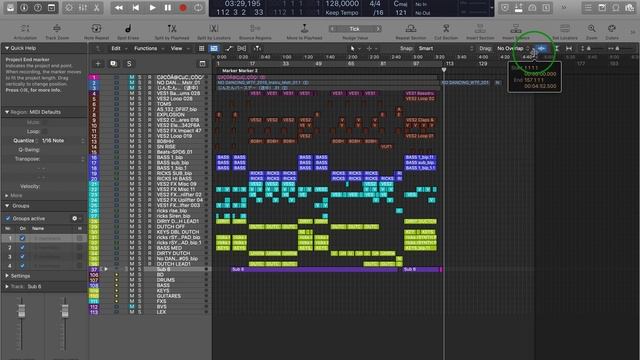Collapse the Region MIDI Defaults section
640x360 pixels.
coord(7,112)
